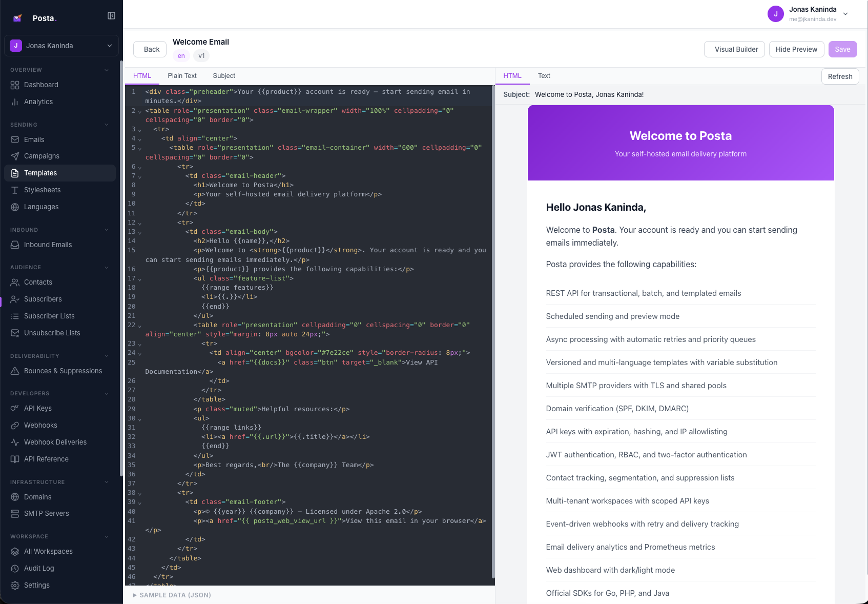Viewport: 868px width, 604px height.
Task: Collapse the Sending sidebar section
Action: [x=107, y=125]
